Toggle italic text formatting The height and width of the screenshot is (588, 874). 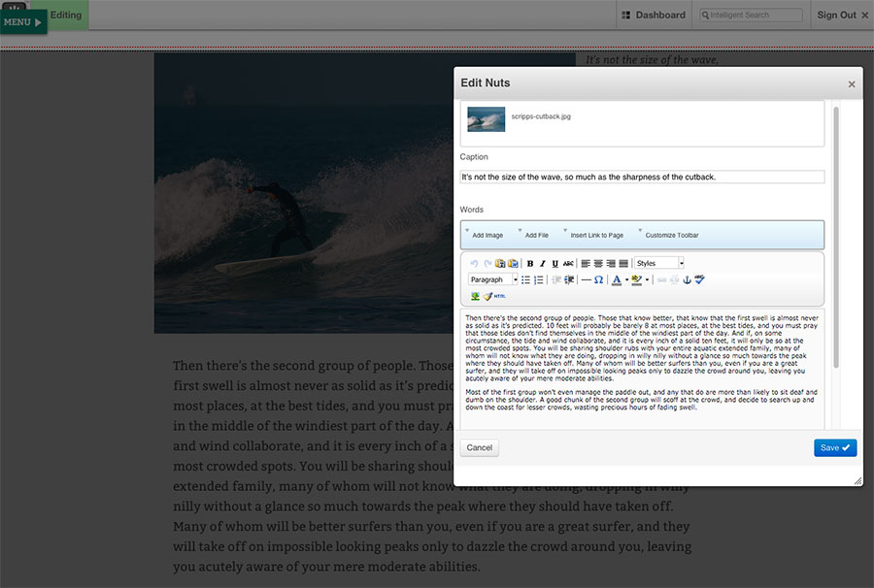coord(543,264)
